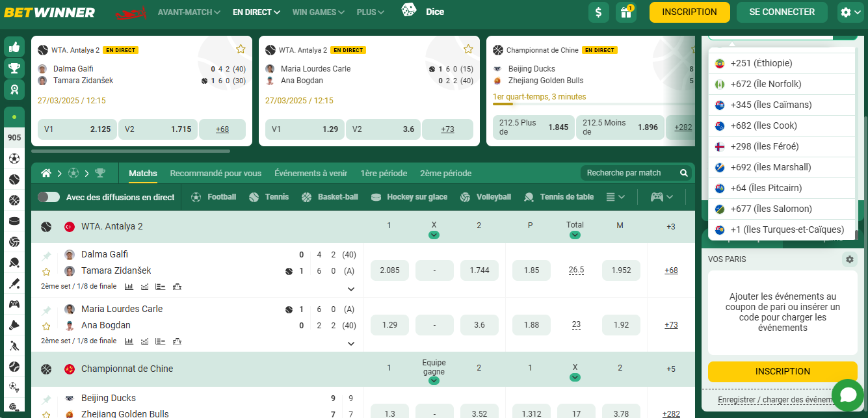The image size is (868, 418).
Task: Favorite the Dalma Galfi featured card star
Action: tap(241, 49)
